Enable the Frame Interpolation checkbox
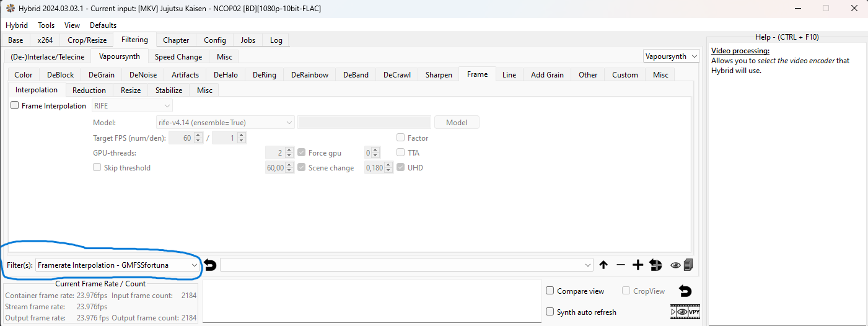 point(15,106)
